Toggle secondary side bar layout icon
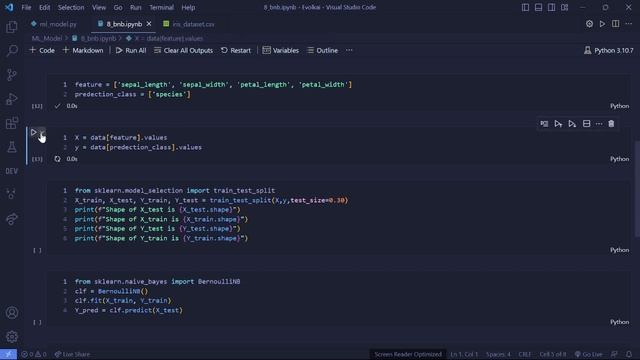The image size is (640, 360). 551,7
